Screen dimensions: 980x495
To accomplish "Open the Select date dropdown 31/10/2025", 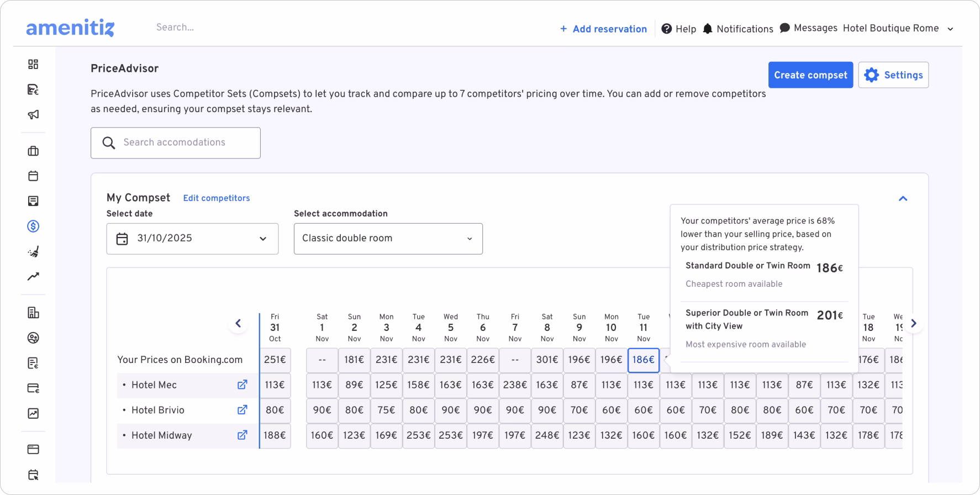I will coord(192,239).
